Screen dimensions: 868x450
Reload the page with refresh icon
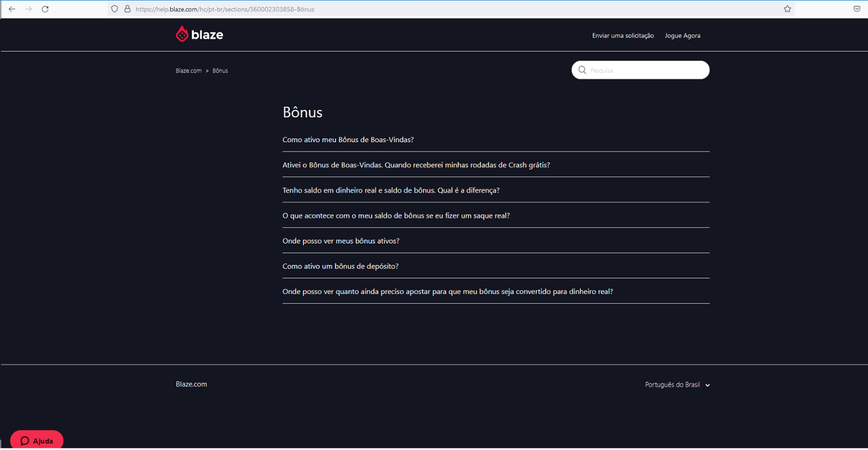pyautogui.click(x=45, y=9)
